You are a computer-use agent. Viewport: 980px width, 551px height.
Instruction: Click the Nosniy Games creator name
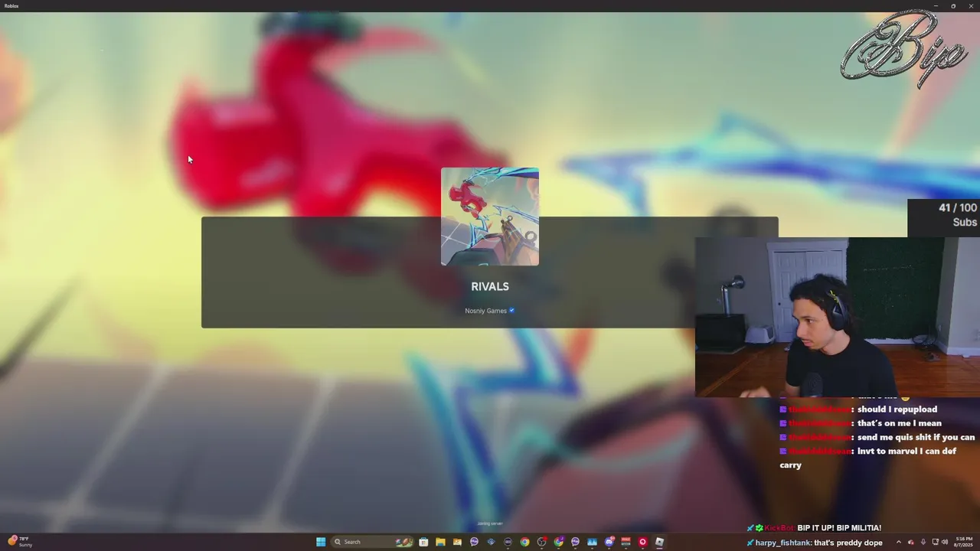[x=485, y=311]
